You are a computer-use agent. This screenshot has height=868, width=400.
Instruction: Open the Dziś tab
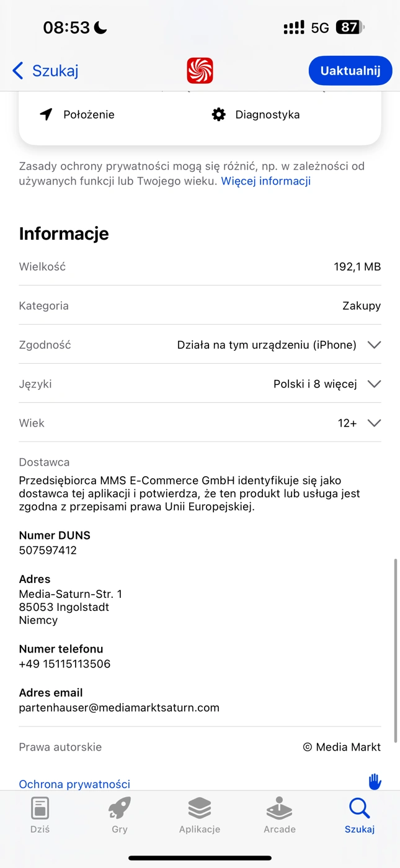pyautogui.click(x=40, y=815)
